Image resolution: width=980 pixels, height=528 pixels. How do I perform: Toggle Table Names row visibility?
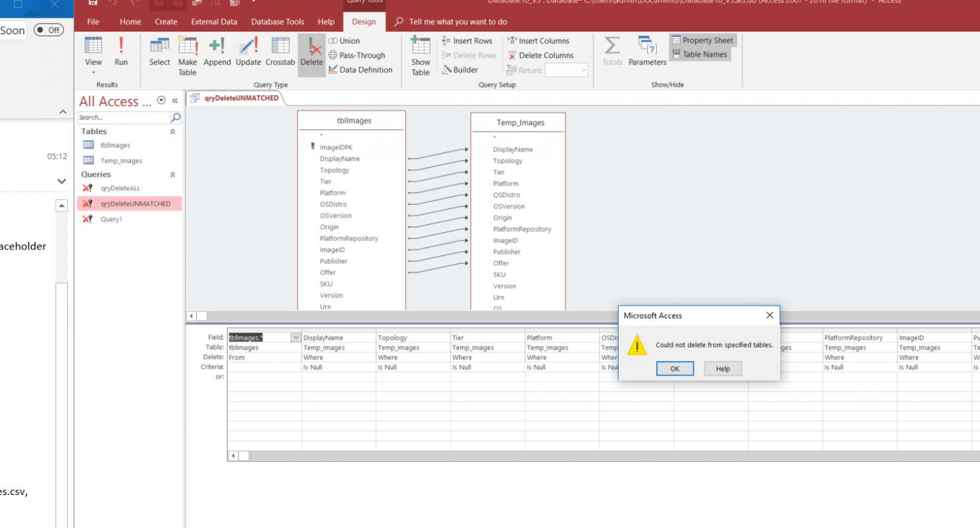point(700,55)
